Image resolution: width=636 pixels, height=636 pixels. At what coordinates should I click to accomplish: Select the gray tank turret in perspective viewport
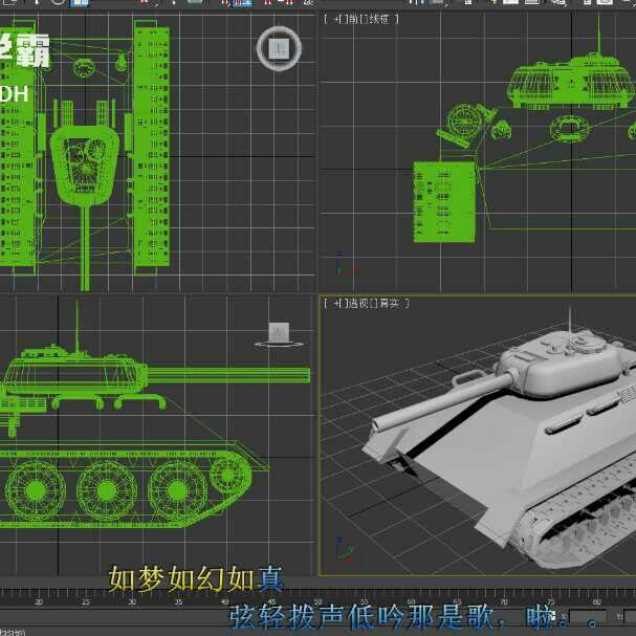(x=564, y=365)
